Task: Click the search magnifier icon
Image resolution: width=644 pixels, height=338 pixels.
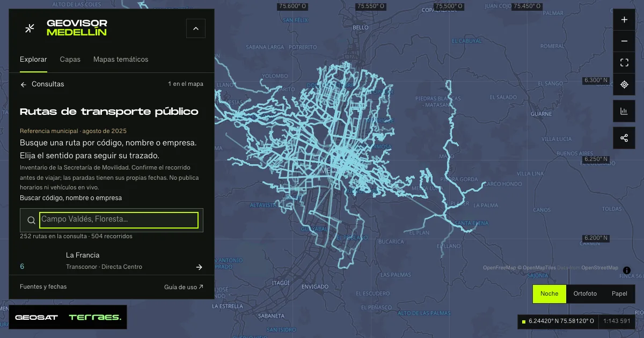Action: point(31,221)
